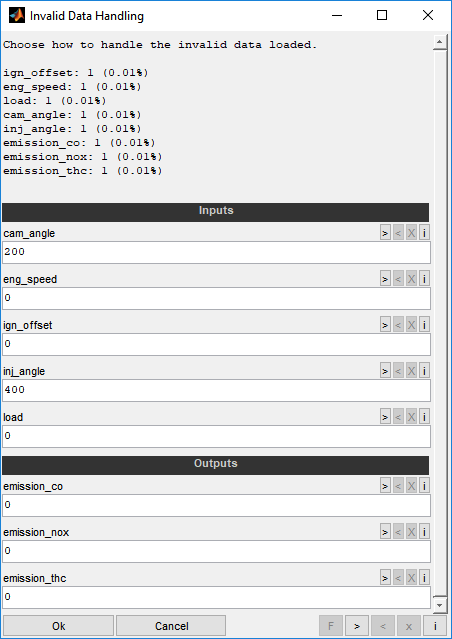Click the '>' icon beside cam_angle
452x639 pixels.
385,233
